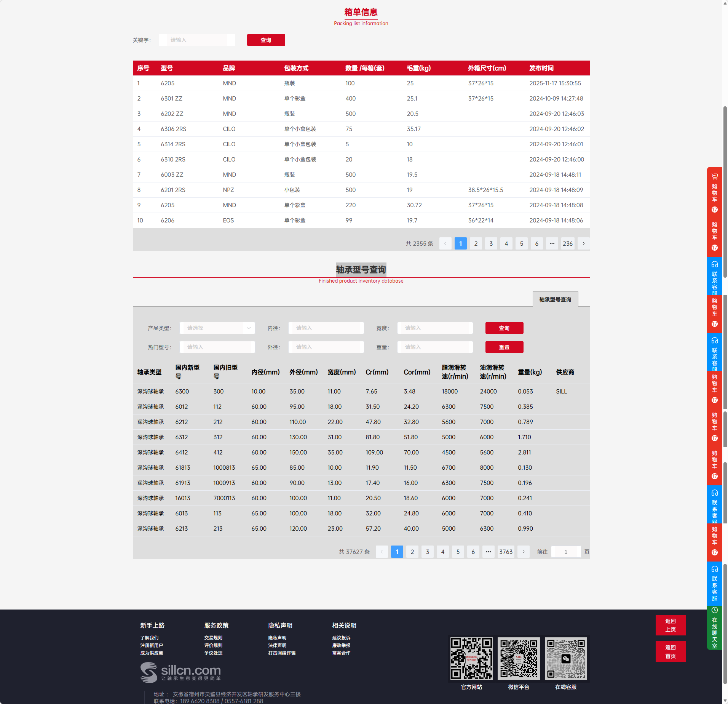Screen dimensions: 728x704
Task: Expand packing list pagination ellipsis
Action: tap(552, 243)
